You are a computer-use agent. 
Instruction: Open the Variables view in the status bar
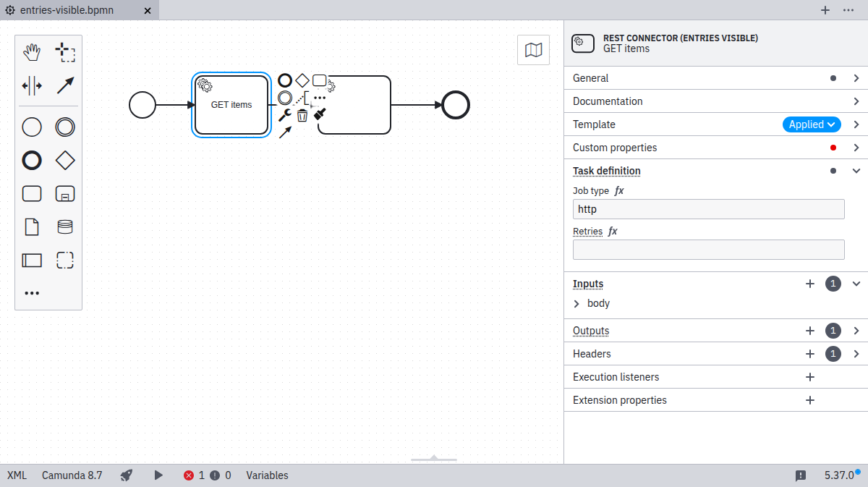[267, 475]
